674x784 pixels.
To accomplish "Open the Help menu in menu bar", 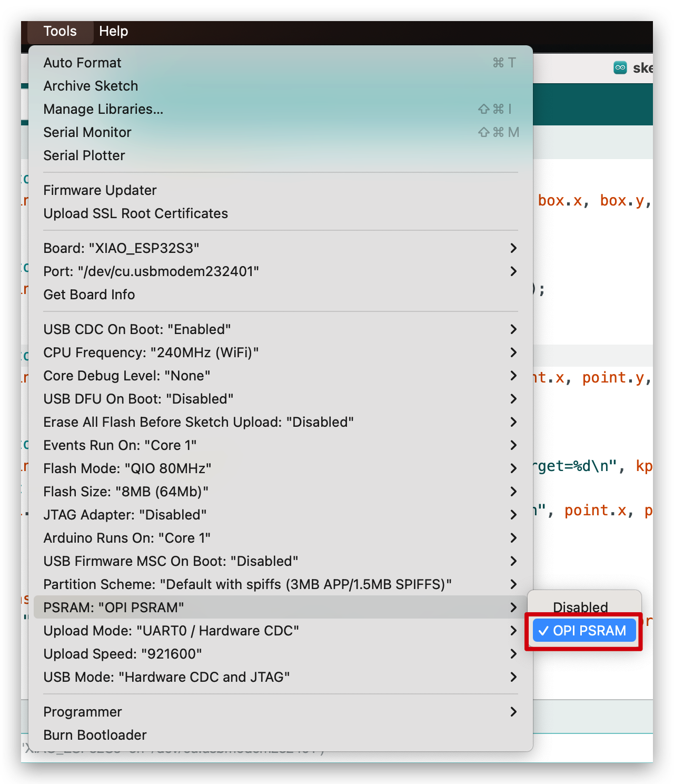I will 113,32.
